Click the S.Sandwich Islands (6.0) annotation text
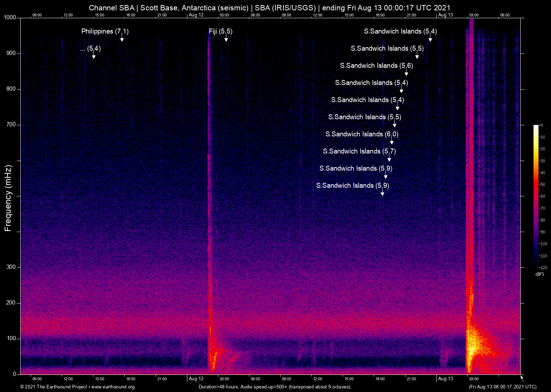 click(x=362, y=134)
